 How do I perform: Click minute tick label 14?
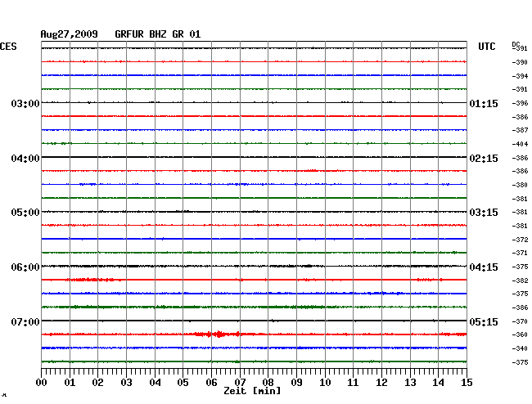(x=438, y=383)
